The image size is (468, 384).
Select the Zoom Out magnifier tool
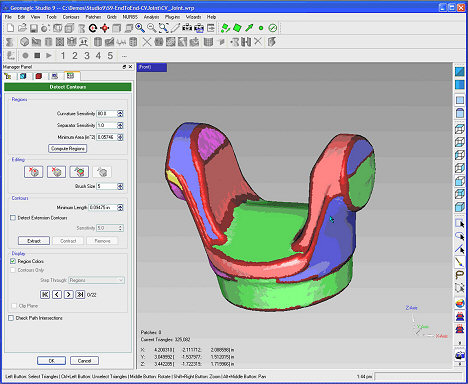point(152,28)
